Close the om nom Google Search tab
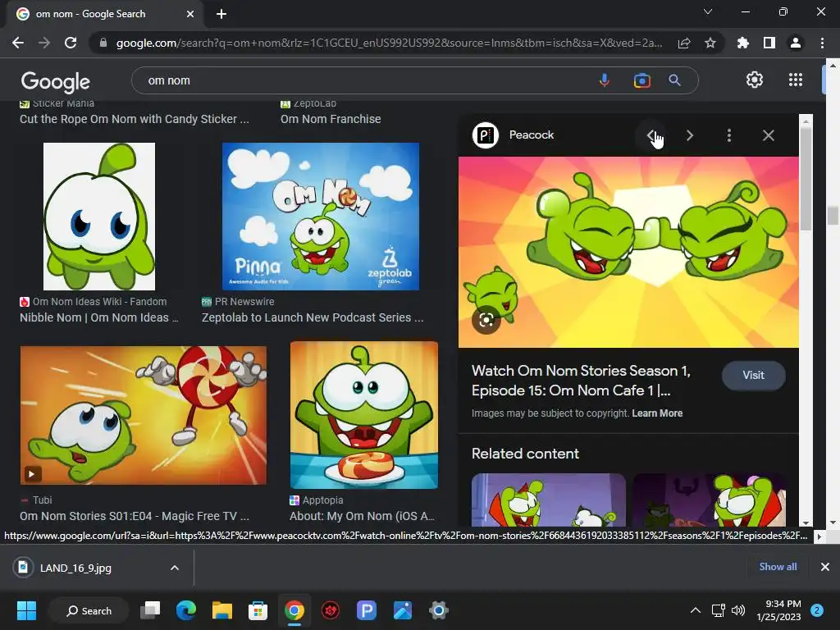This screenshot has width=840, height=630. pyautogui.click(x=189, y=14)
